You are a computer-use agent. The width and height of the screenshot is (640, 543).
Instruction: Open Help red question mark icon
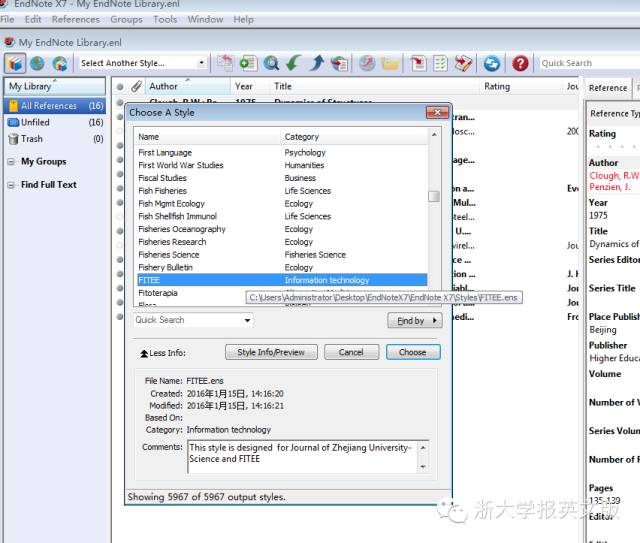520,63
